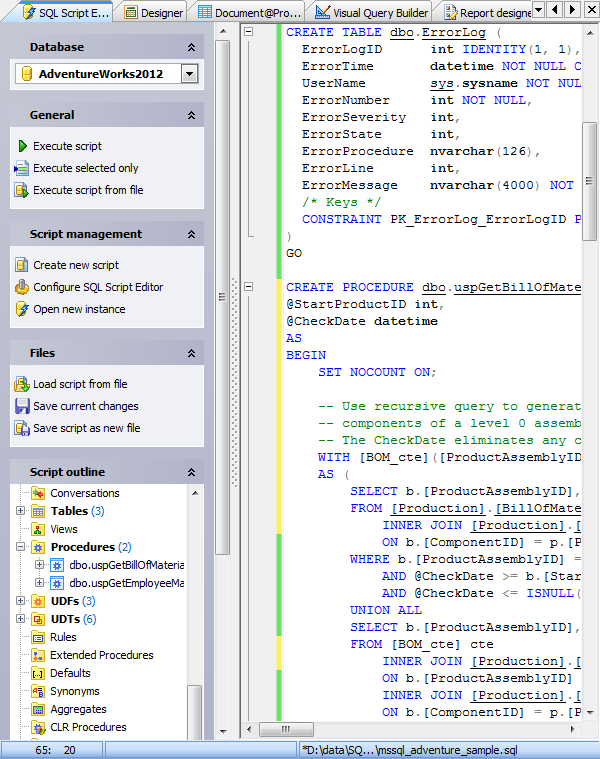The width and height of the screenshot is (600, 759).
Task: Click the Load script from file icon
Action: tap(22, 384)
